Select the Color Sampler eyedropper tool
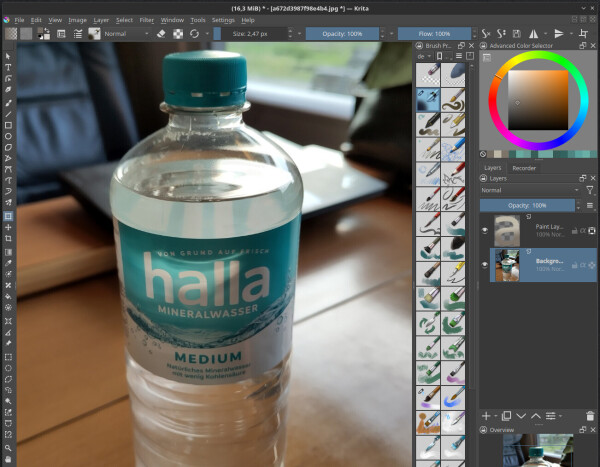 (8, 263)
